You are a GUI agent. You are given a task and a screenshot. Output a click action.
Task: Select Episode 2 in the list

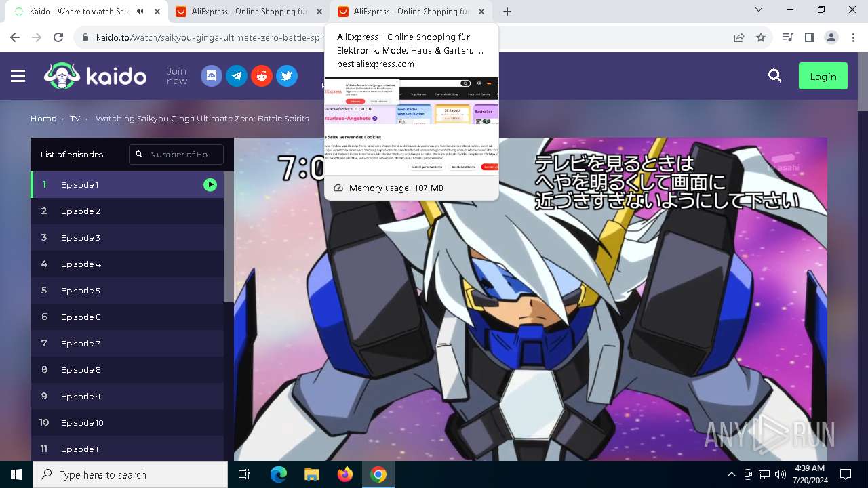coord(127,211)
